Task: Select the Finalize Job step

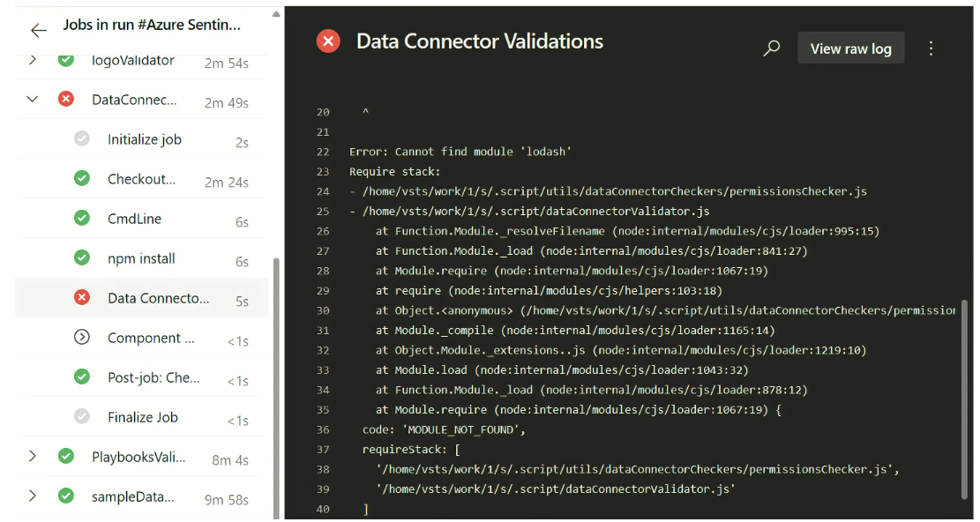Action: point(142,417)
